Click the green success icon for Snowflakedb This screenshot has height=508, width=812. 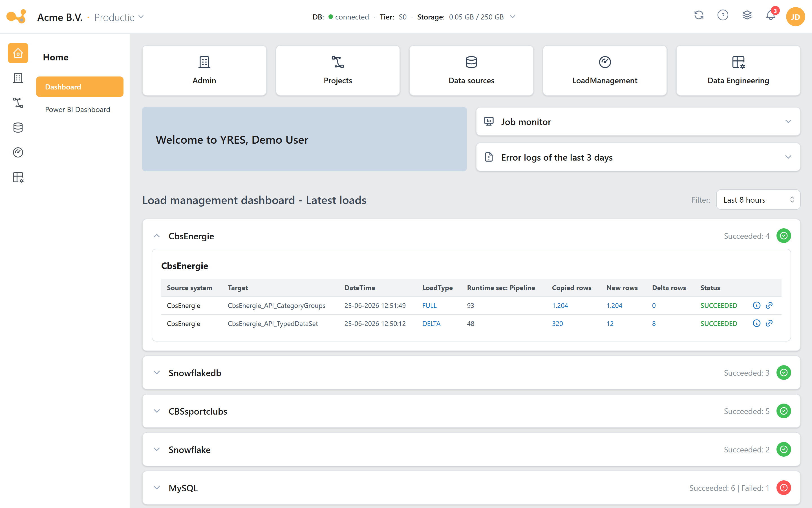(784, 373)
